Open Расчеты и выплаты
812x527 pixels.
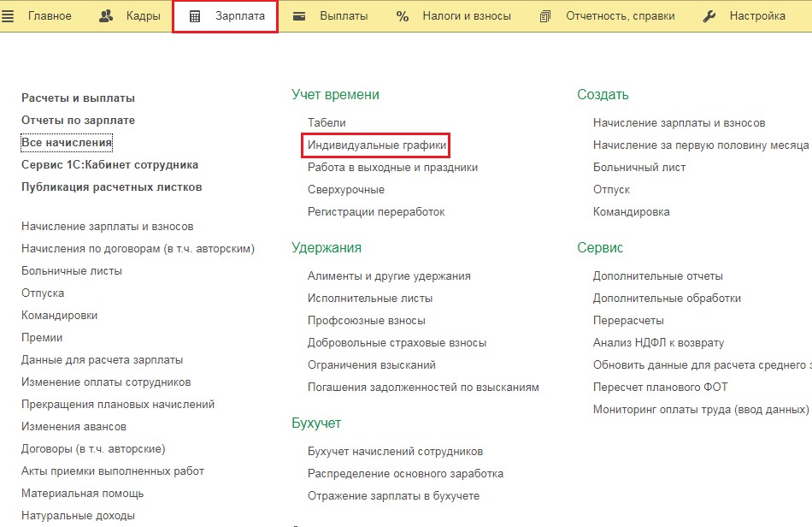coord(78,98)
